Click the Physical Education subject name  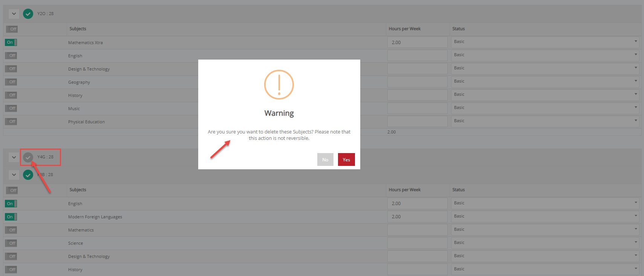(x=86, y=122)
